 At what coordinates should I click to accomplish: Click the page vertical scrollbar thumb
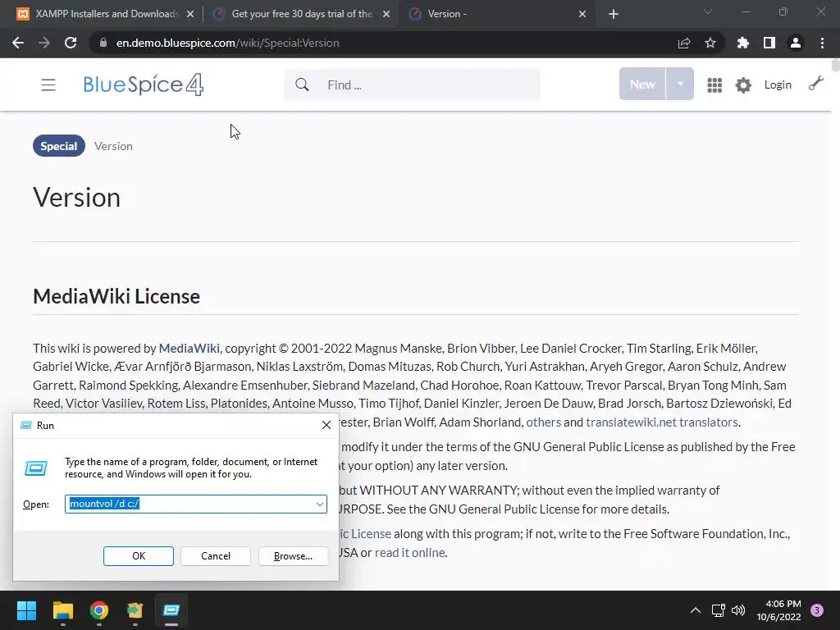point(835,66)
